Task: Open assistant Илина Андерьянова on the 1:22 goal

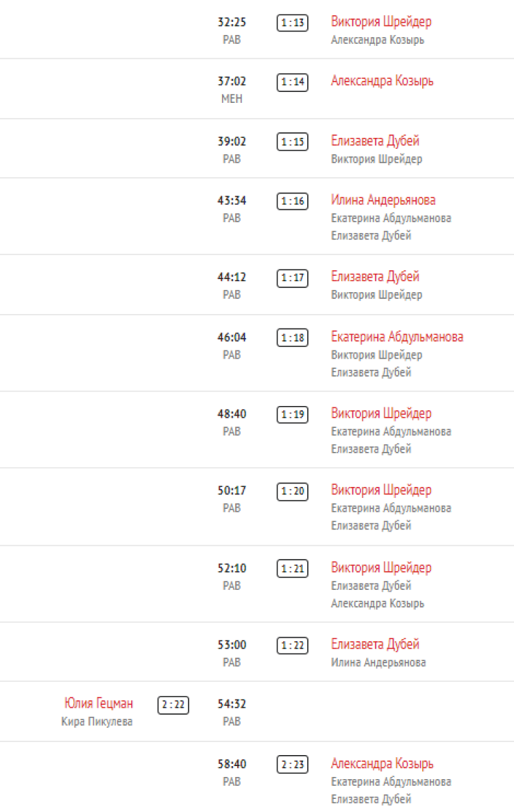Action: point(378,662)
